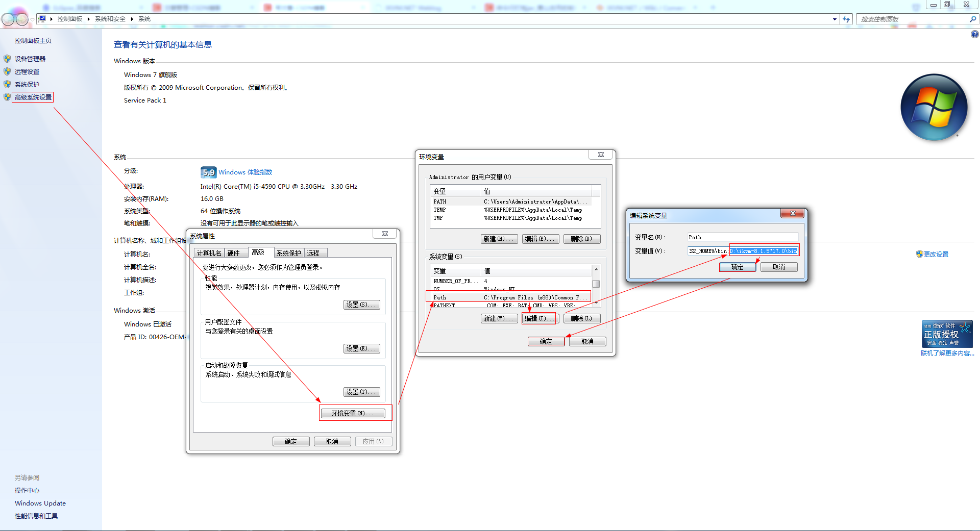Open 高级系统设置 via its shield icon
This screenshot has height=531, width=980.
click(x=7, y=97)
